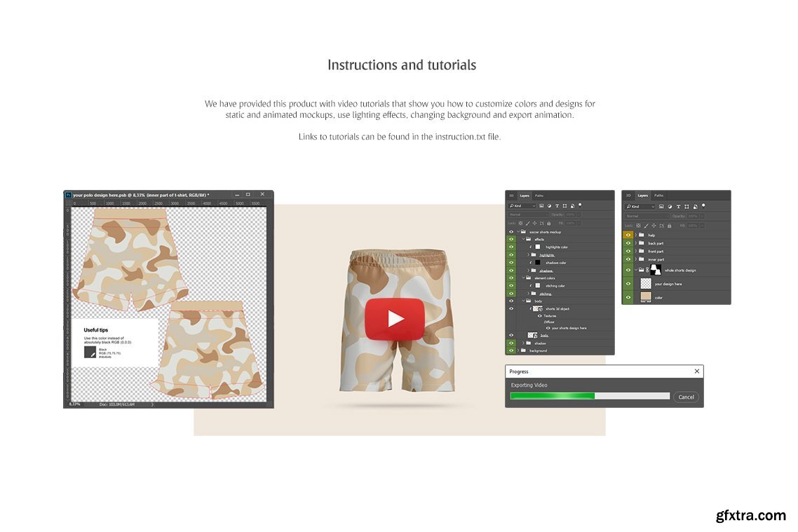Screen dimensions: 798x532
Task: Close the Progress dialog
Action: [696, 371]
